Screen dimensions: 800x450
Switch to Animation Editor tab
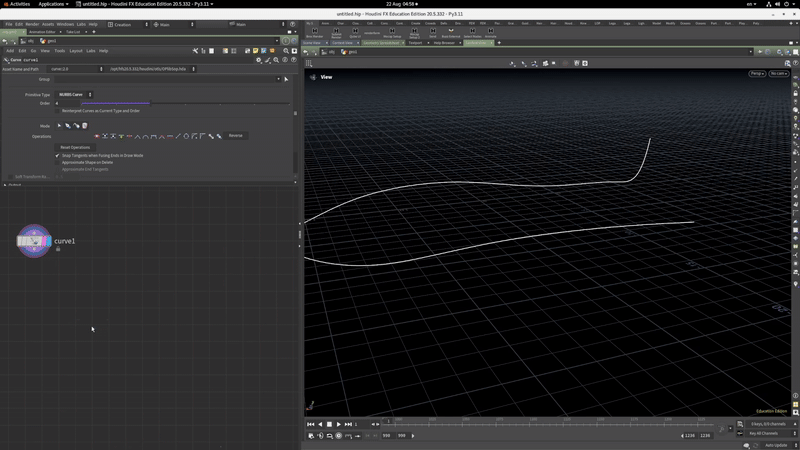(42, 32)
